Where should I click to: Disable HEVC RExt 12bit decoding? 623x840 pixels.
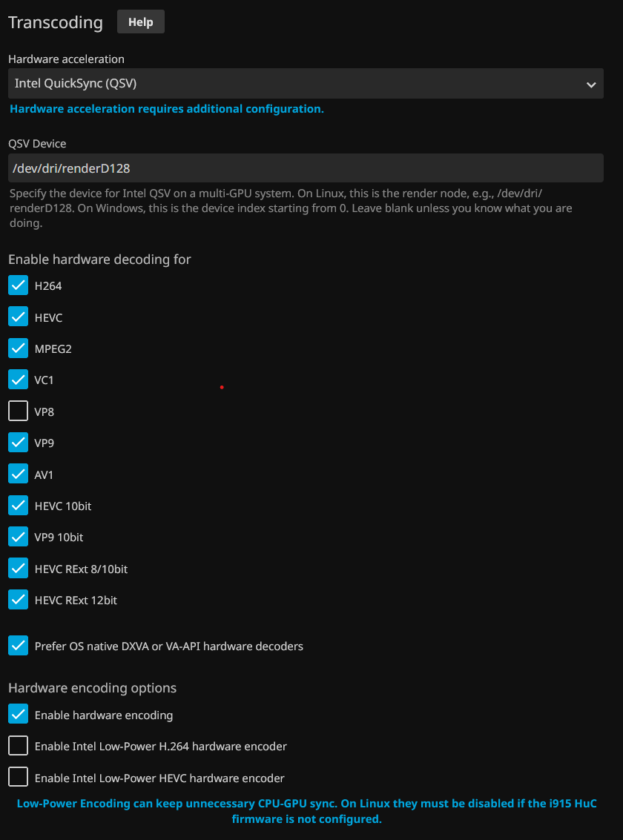18,600
